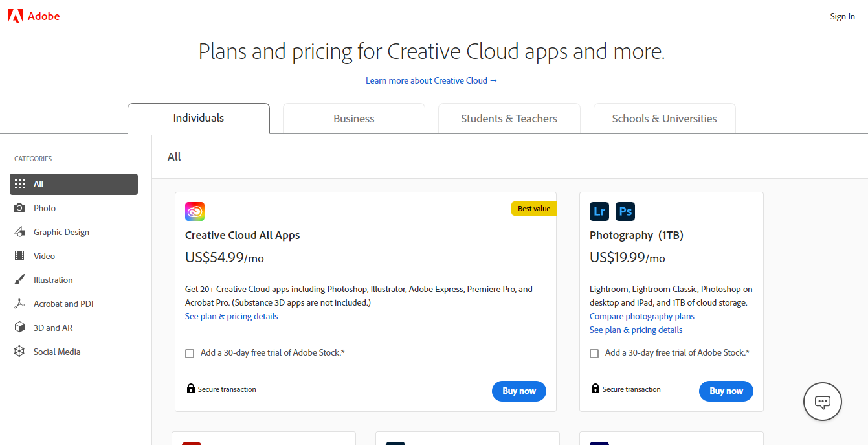
Task: Click the Adobe logo in header
Action: 33,16
